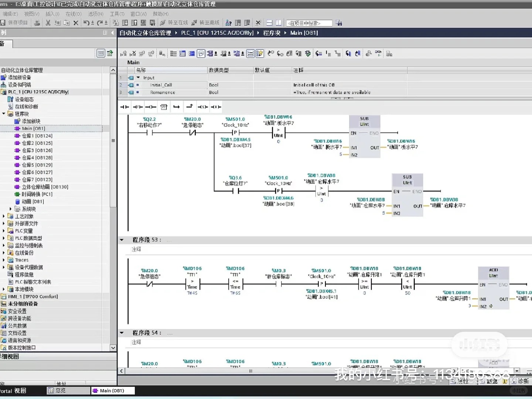Insert a close branch instruction
This screenshot has height=399, width=532.
pyautogui.click(x=190, y=107)
